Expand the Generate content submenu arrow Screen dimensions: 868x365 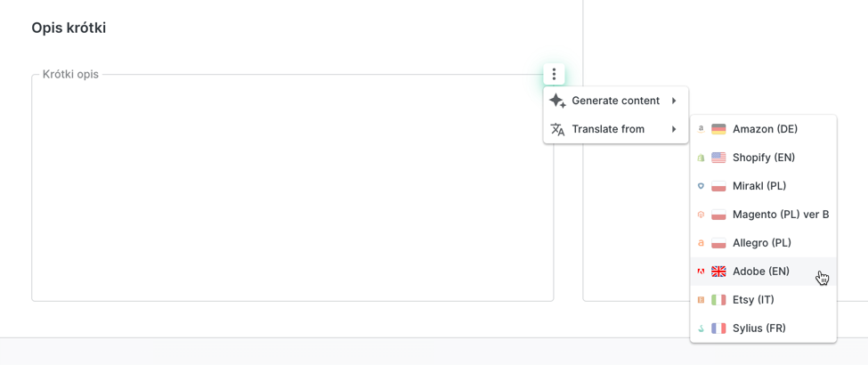click(674, 101)
